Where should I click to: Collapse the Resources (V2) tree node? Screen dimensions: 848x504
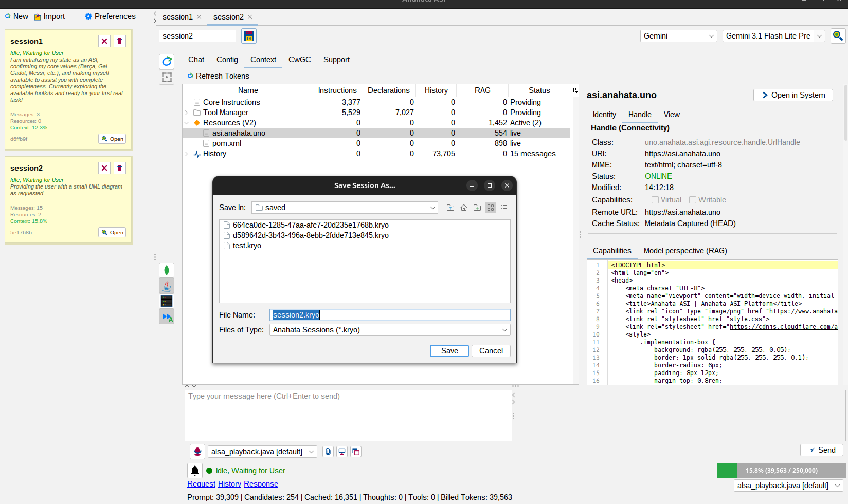186,122
